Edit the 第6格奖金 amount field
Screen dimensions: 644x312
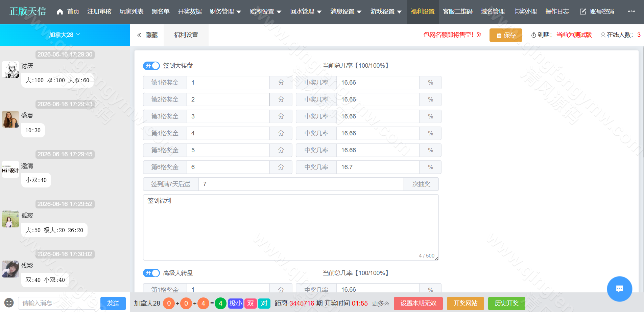tap(228, 167)
